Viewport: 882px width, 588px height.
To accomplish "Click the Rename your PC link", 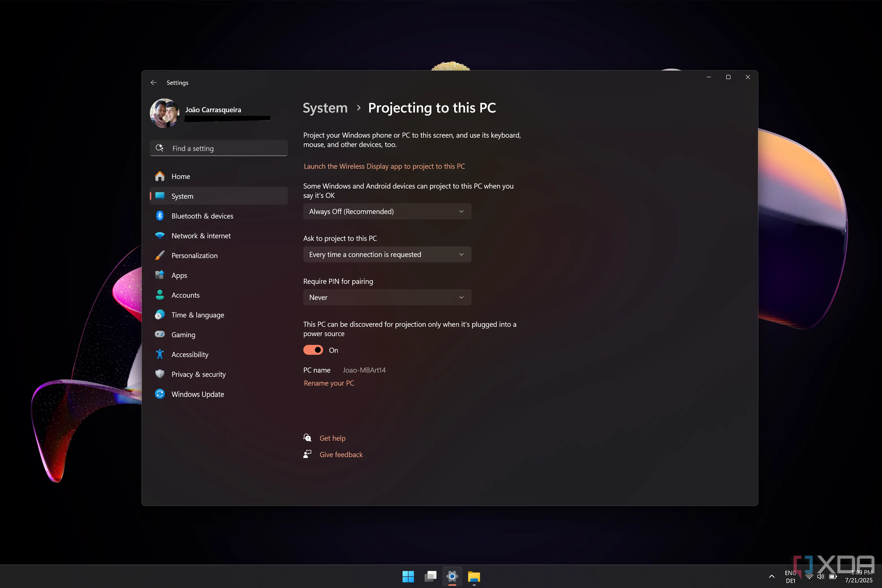I will tap(328, 383).
